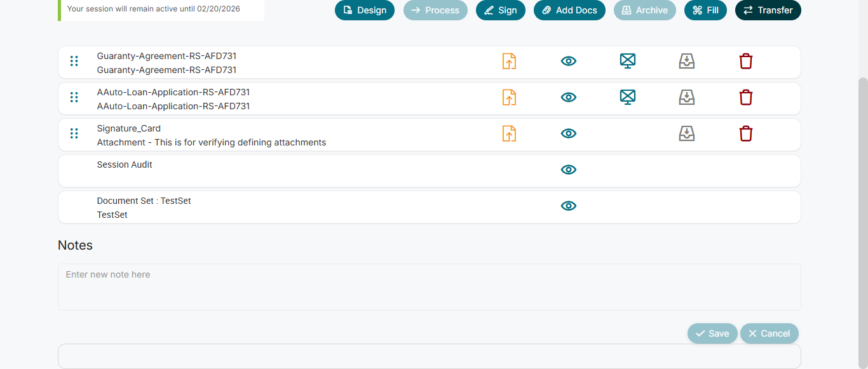Image resolution: width=868 pixels, height=369 pixels.
Task: Click the page vertical scrollbar
Action: [863, 222]
